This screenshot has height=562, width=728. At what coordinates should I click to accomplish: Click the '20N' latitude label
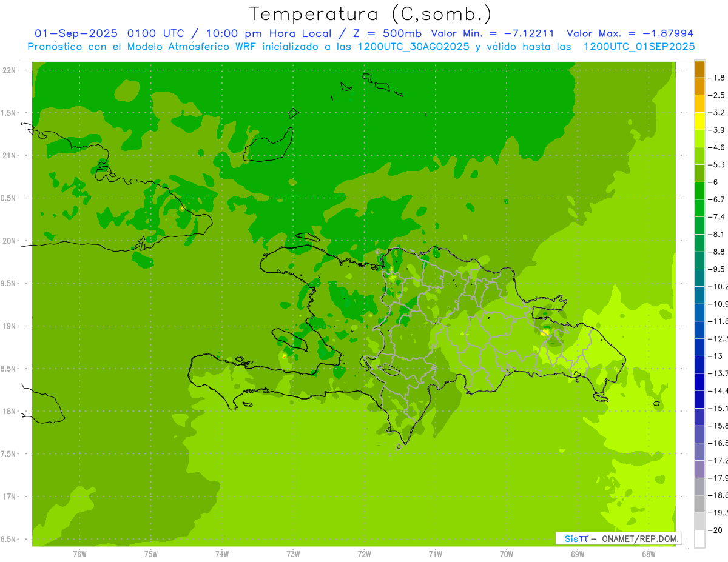pyautogui.click(x=9, y=241)
